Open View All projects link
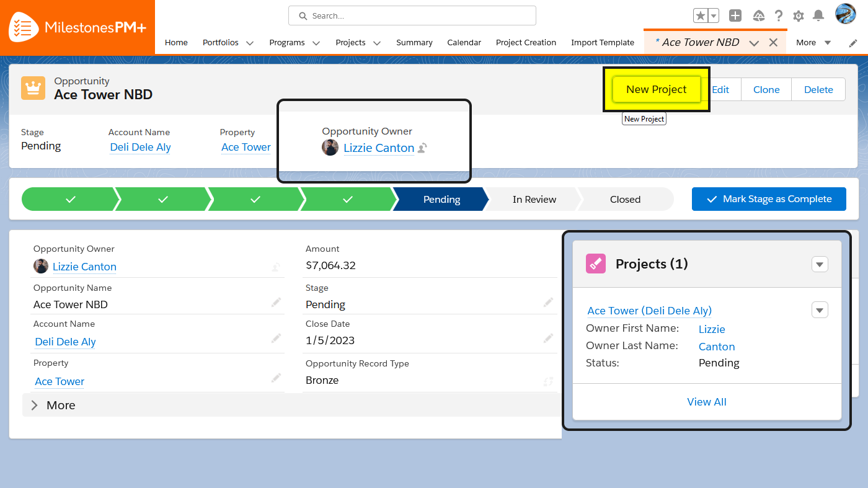The image size is (868, 488). (x=707, y=402)
